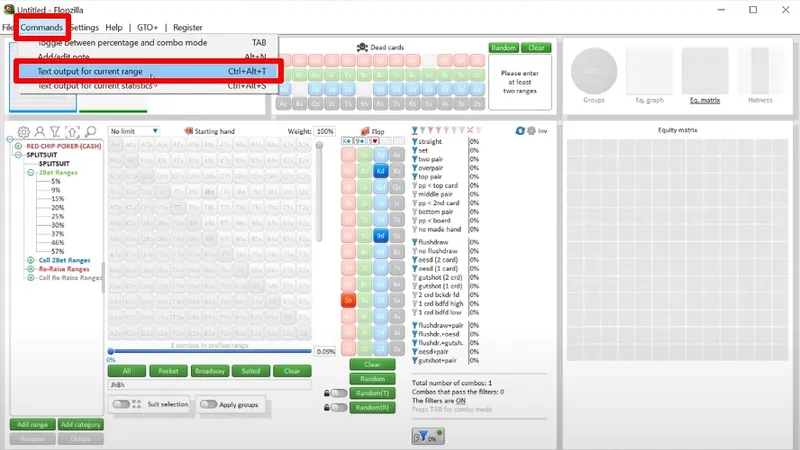Toggle the Apply groups switch
The height and width of the screenshot is (450, 800).
coord(208,405)
